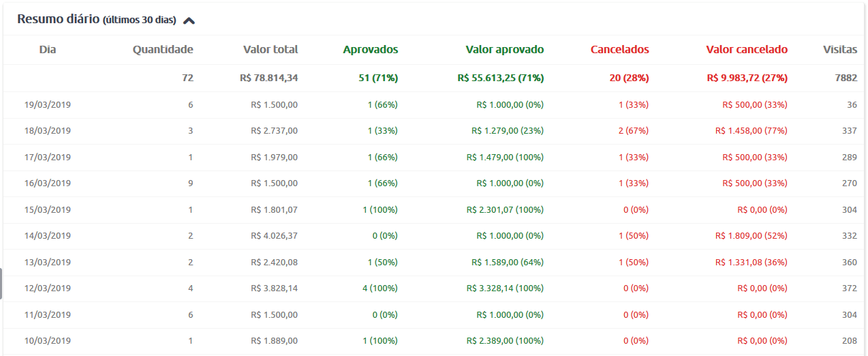Select total value R$ 4.026,37
The image size is (868, 356).
pos(275,236)
